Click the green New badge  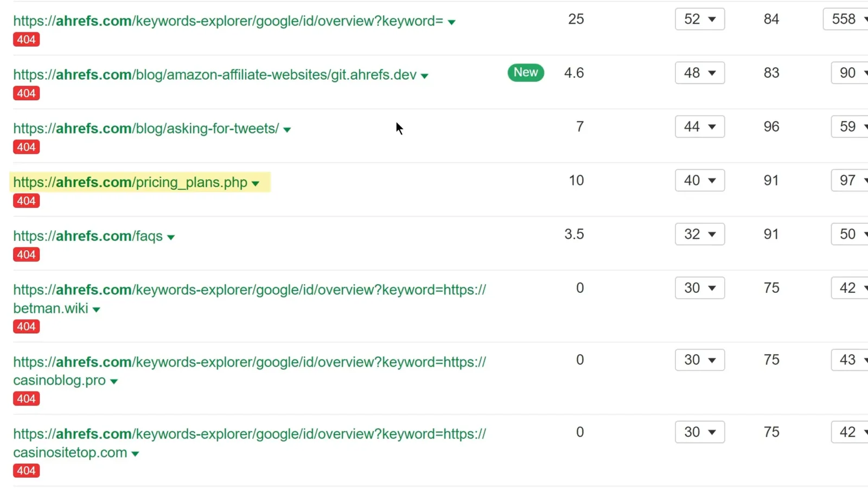tap(525, 73)
